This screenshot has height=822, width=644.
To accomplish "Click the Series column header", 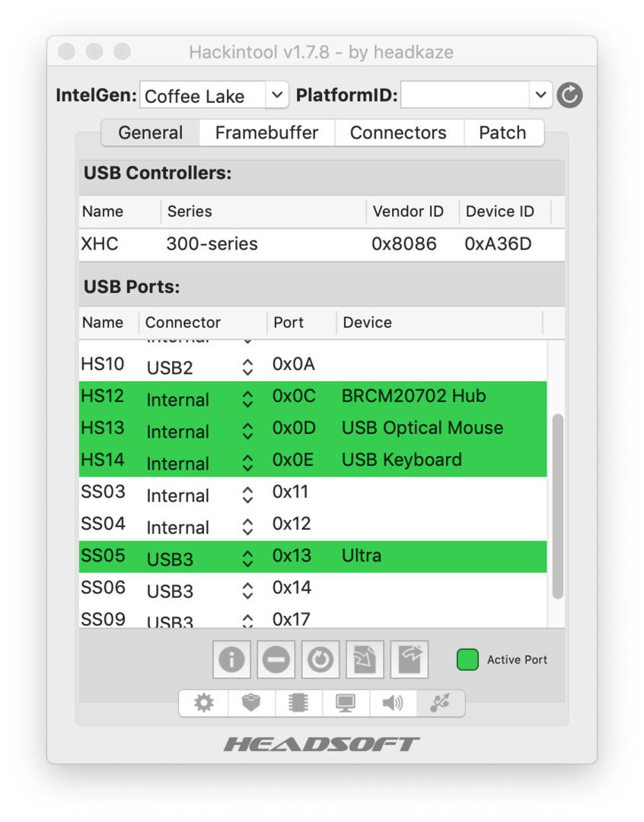I will [x=264, y=212].
